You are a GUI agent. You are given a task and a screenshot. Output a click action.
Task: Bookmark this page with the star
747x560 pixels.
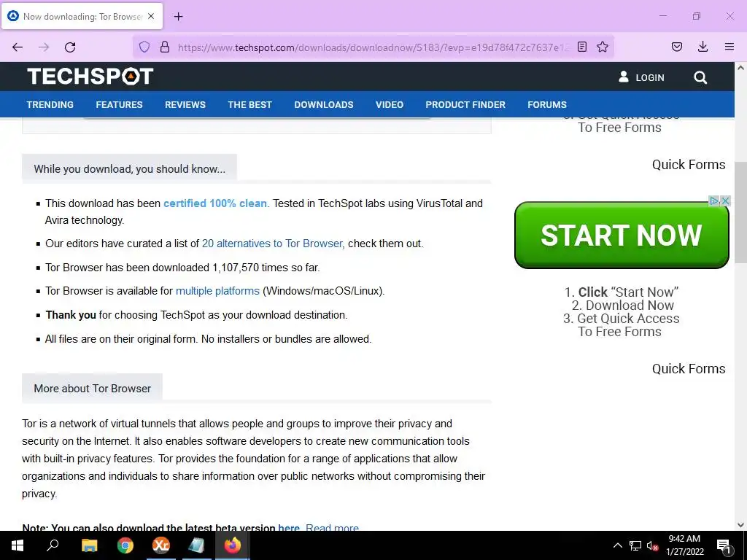click(x=603, y=47)
